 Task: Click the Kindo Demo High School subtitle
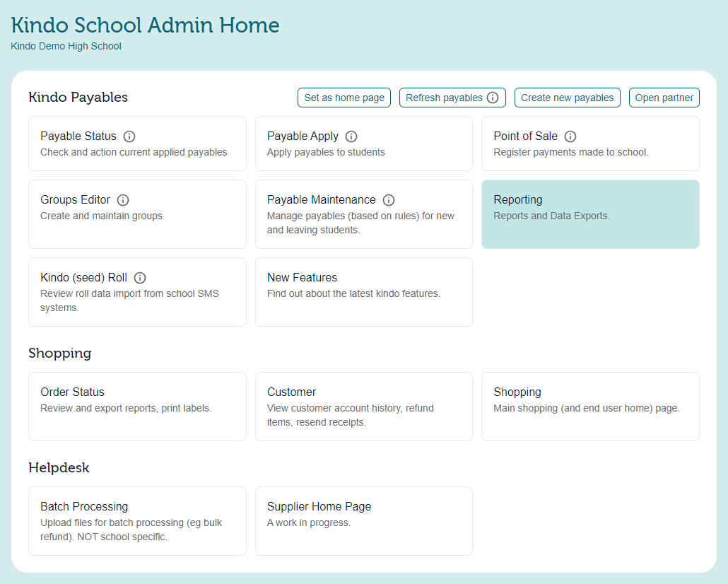click(x=66, y=46)
